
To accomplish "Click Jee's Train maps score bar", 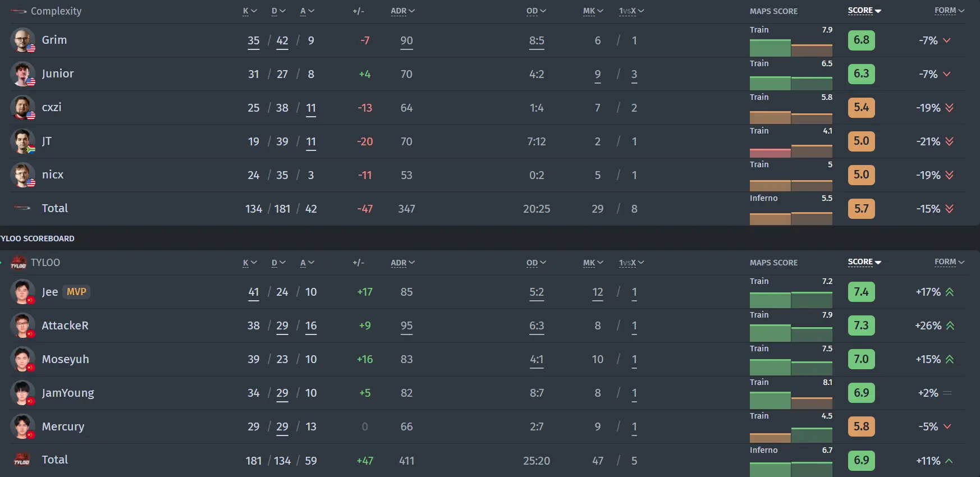I will [x=790, y=300].
